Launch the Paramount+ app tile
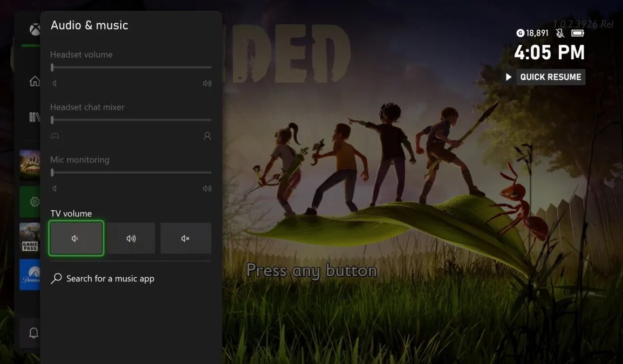 tap(30, 274)
